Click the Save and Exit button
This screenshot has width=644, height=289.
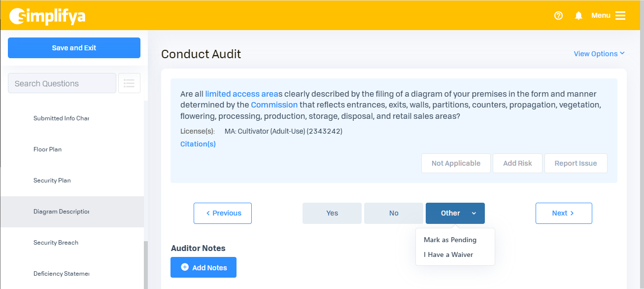(74, 48)
